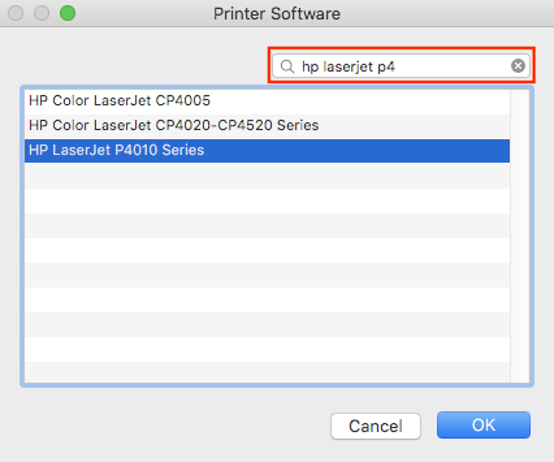554x462 pixels.
Task: Click the 'Printer Software' window title
Action: pyautogui.click(x=277, y=14)
